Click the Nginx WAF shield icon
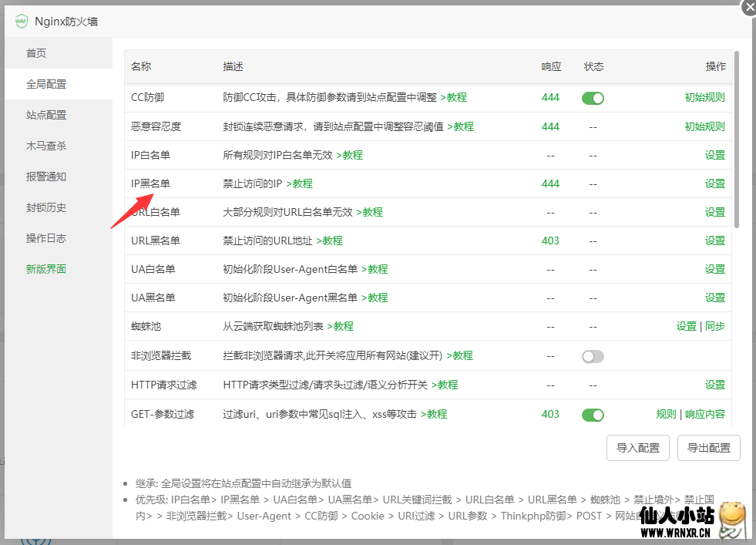This screenshot has width=756, height=545. (22, 22)
